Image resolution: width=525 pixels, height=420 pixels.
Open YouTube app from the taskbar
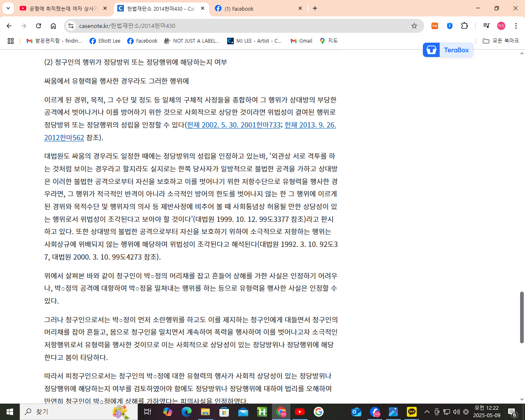click(300, 412)
